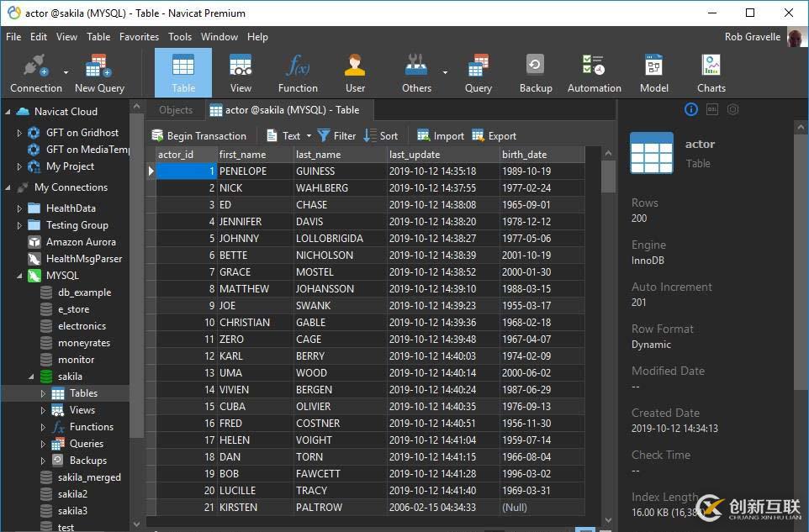Click the Filter button
Screen dimensions: 809x532
tap(336, 136)
